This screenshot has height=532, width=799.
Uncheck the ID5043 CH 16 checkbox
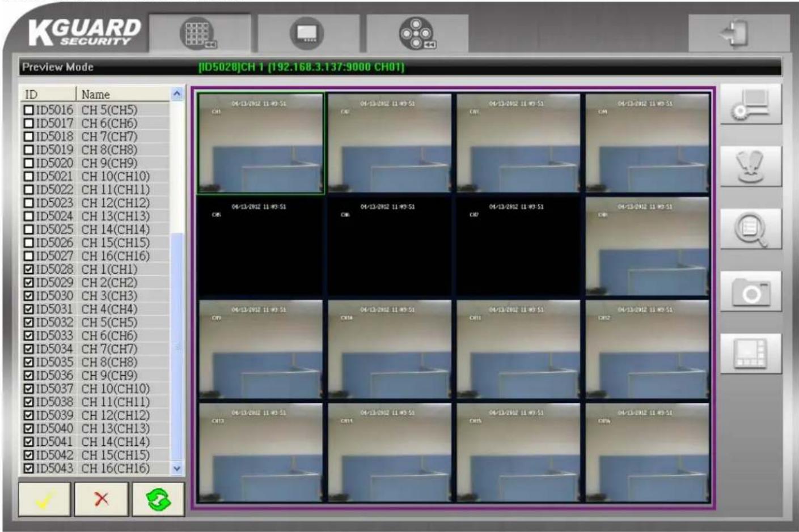point(28,469)
